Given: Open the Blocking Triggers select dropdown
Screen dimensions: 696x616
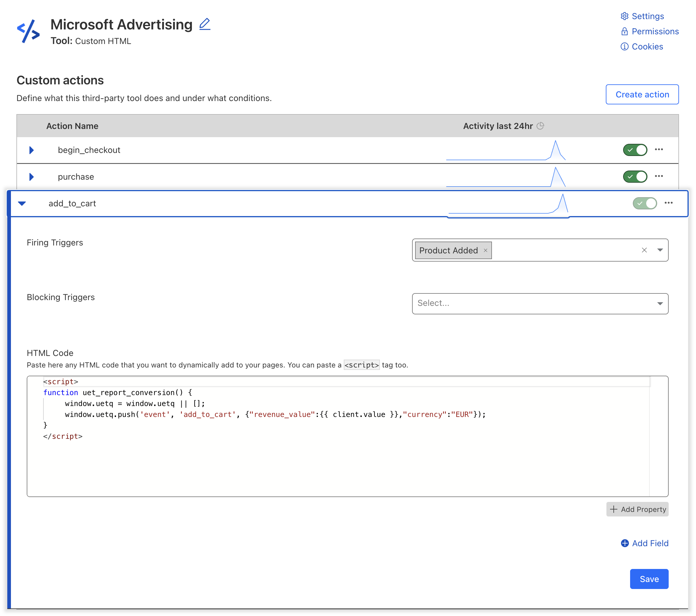Looking at the screenshot, I should 540,303.
